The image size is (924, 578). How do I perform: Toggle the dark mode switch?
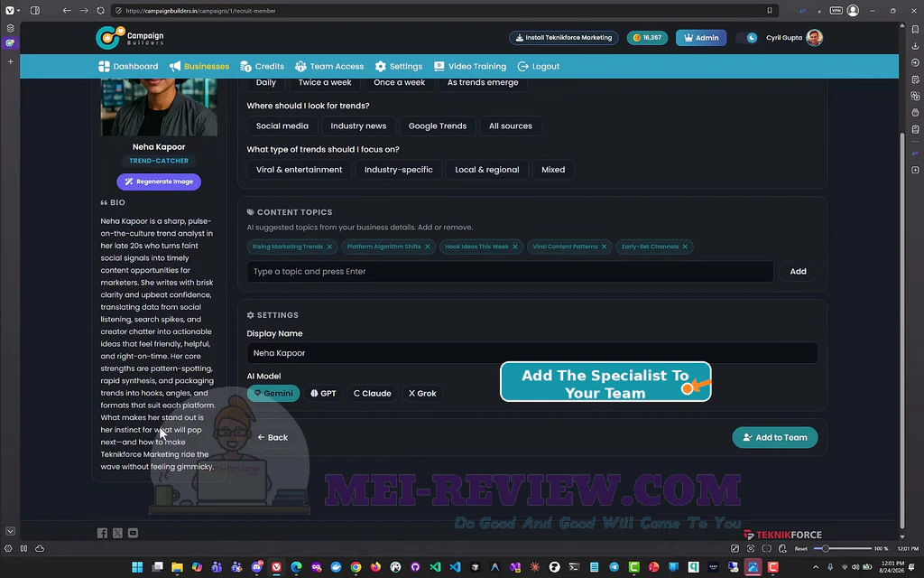(747, 38)
